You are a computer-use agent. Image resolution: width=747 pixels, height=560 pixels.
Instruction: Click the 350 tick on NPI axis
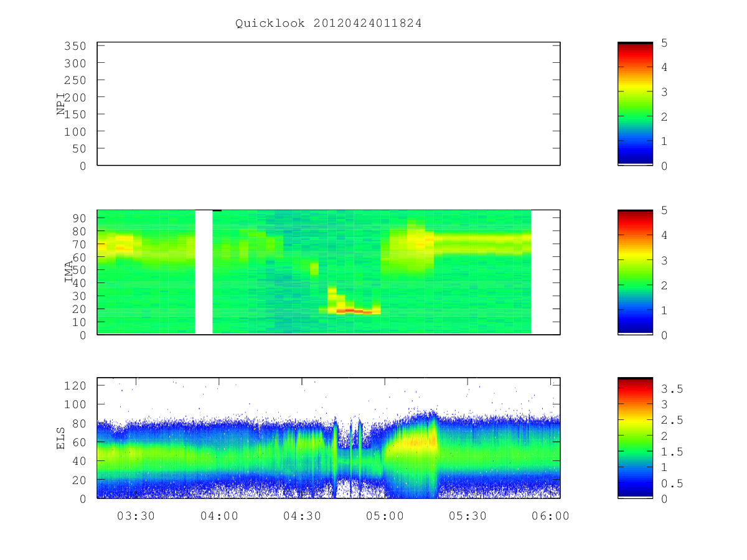75,46
